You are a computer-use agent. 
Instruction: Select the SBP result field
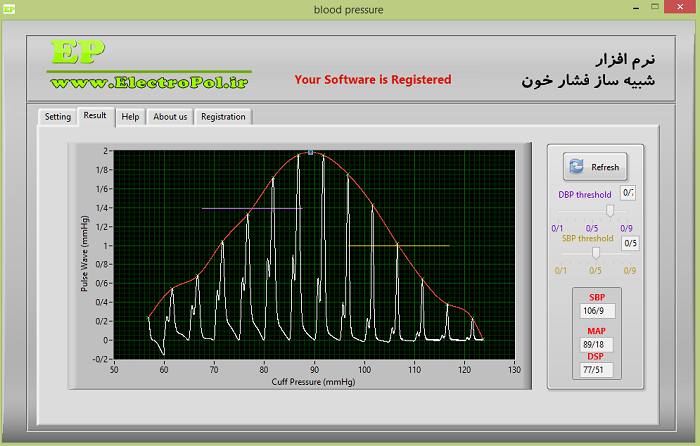coord(597,311)
